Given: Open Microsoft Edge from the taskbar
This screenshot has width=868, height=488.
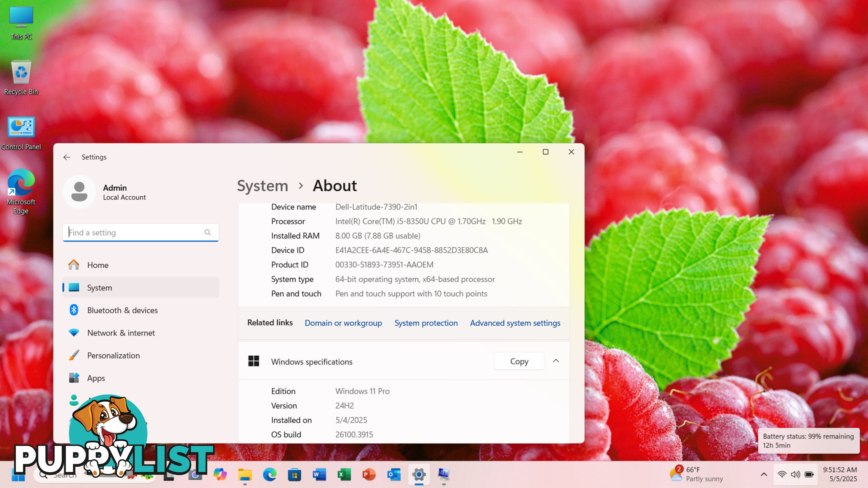Looking at the screenshot, I should coord(270,474).
